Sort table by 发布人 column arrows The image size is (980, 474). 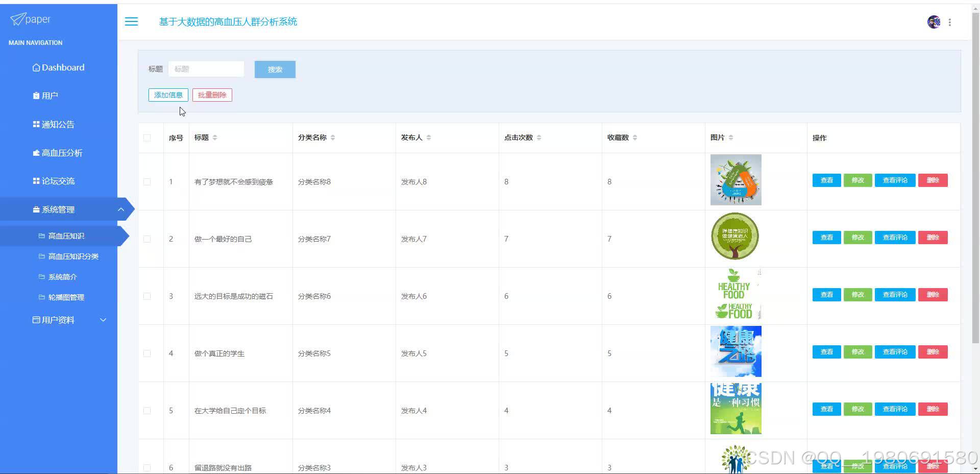[x=429, y=137]
